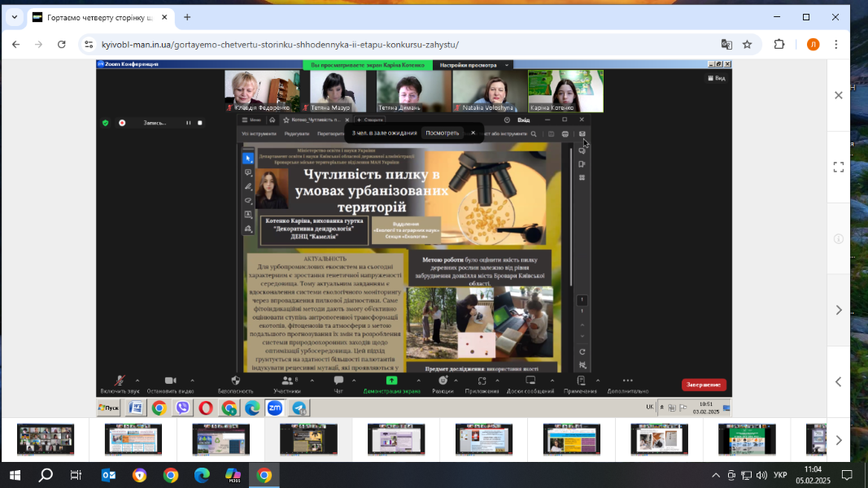Open Chrome's three-dot menu

click(x=835, y=45)
